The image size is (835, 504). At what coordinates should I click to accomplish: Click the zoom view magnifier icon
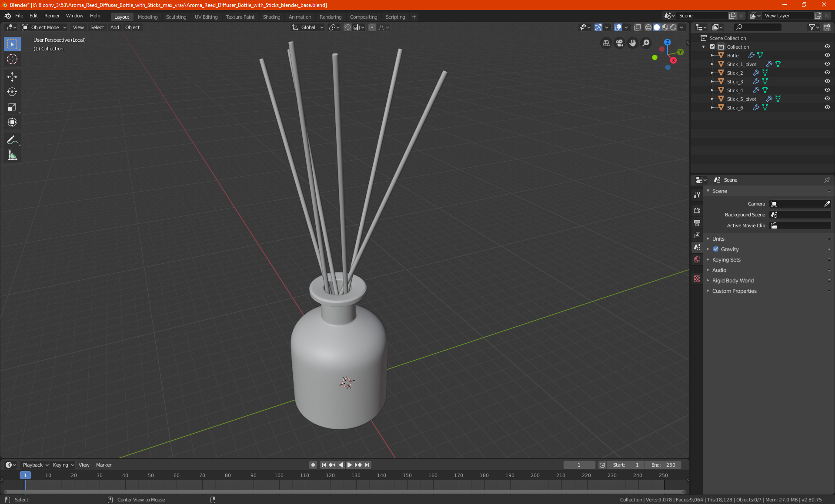click(x=646, y=43)
